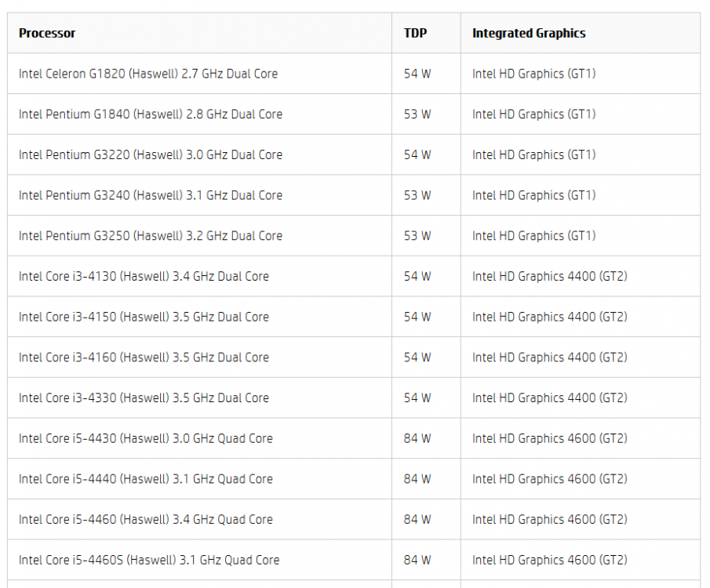Select the Intel Pentium G3250 processor cell
Screen dimensions: 710x588
[151, 236]
